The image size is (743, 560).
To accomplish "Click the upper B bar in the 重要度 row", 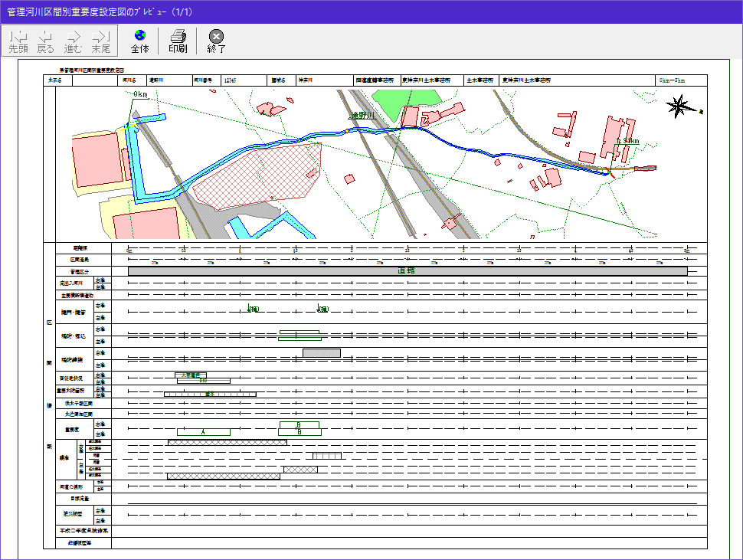I will click(299, 424).
